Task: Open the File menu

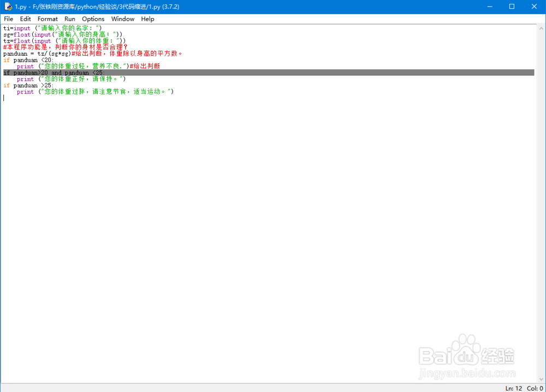Action: (x=8, y=19)
